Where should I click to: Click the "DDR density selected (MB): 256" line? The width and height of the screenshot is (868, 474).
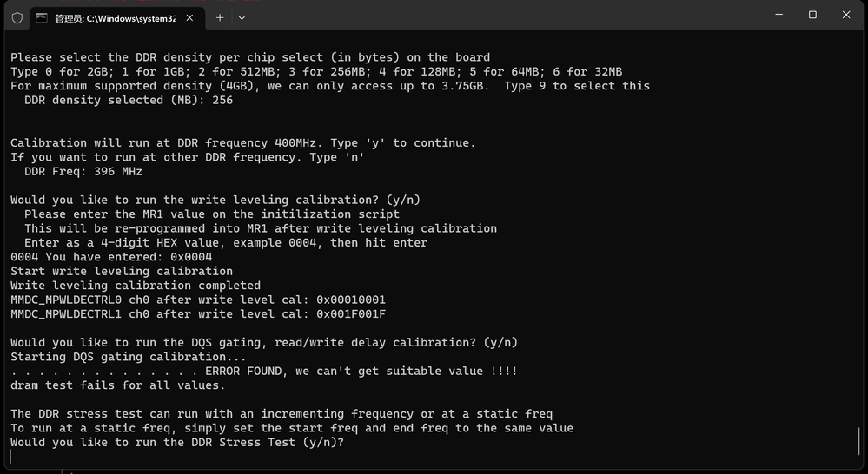click(x=129, y=101)
